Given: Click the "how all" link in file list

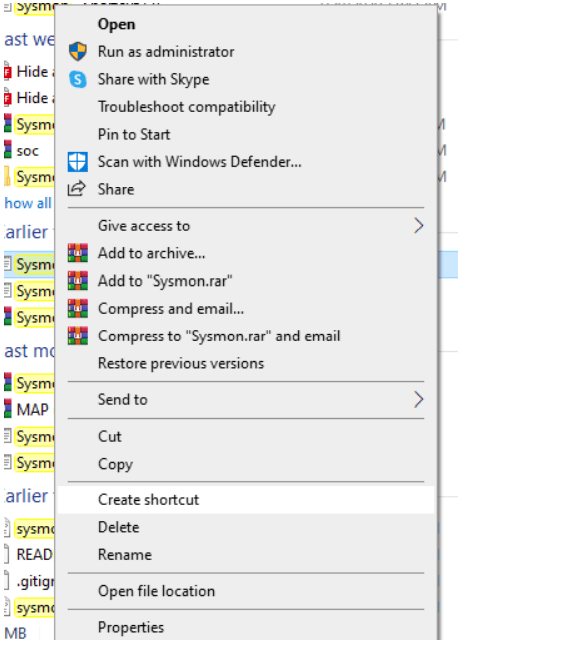Looking at the screenshot, I should click(28, 203).
